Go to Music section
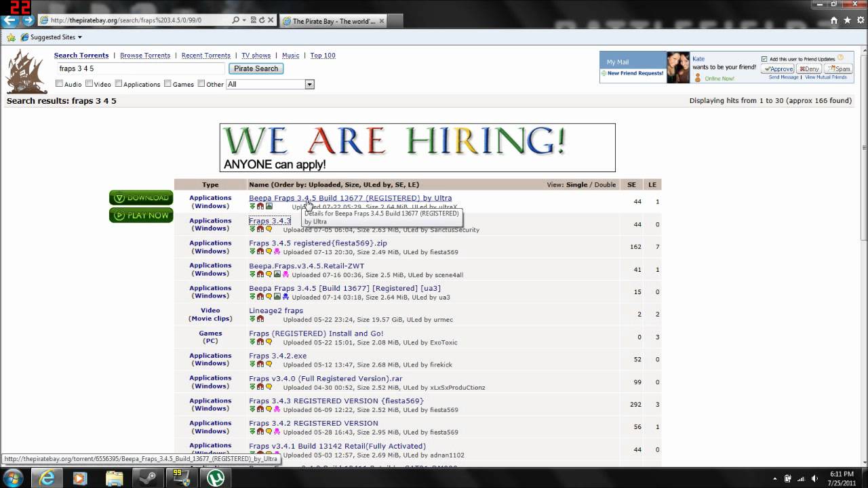868x488 pixels. [290, 56]
